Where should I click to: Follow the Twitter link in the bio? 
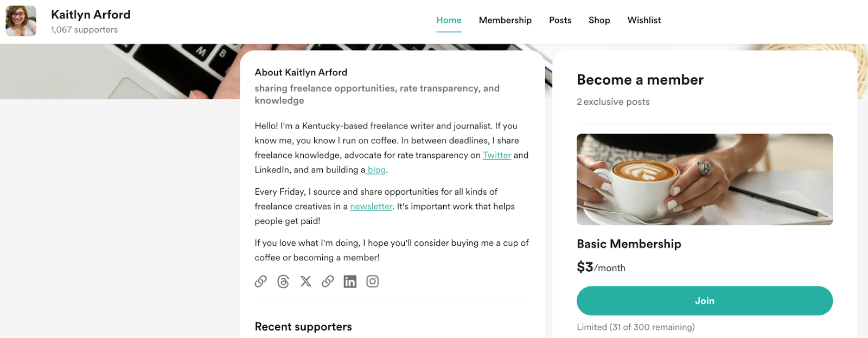(x=497, y=155)
